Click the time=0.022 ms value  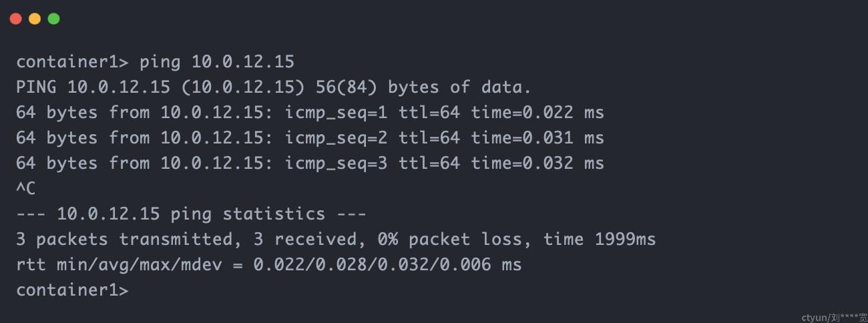pyautogui.click(x=537, y=113)
